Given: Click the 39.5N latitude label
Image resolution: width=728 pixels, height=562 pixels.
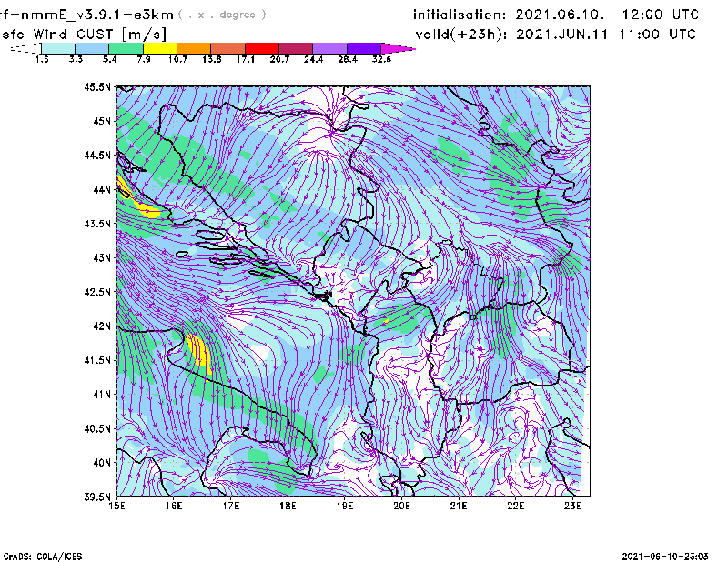Looking at the screenshot, I should click(98, 497).
